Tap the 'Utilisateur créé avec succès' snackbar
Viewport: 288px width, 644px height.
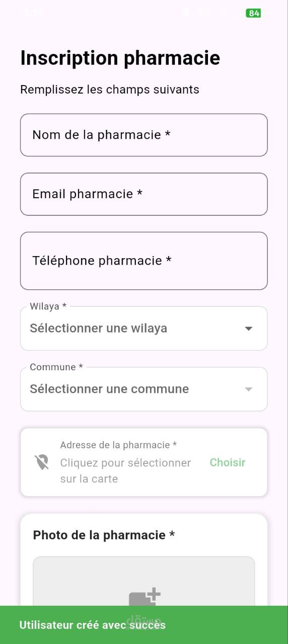(144, 625)
